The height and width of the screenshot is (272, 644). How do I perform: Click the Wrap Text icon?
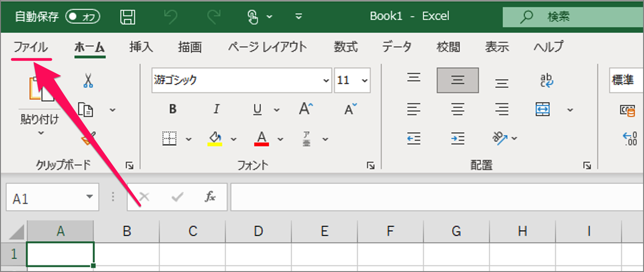click(x=547, y=81)
